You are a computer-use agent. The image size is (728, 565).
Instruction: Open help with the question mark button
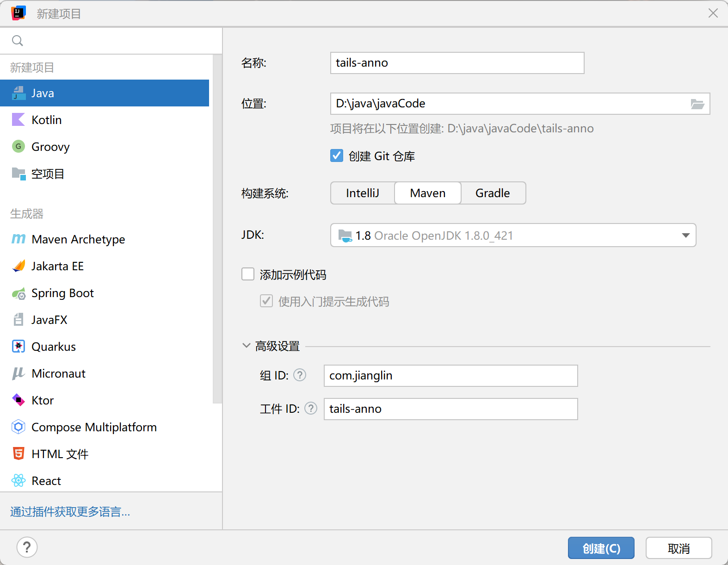[x=27, y=547]
